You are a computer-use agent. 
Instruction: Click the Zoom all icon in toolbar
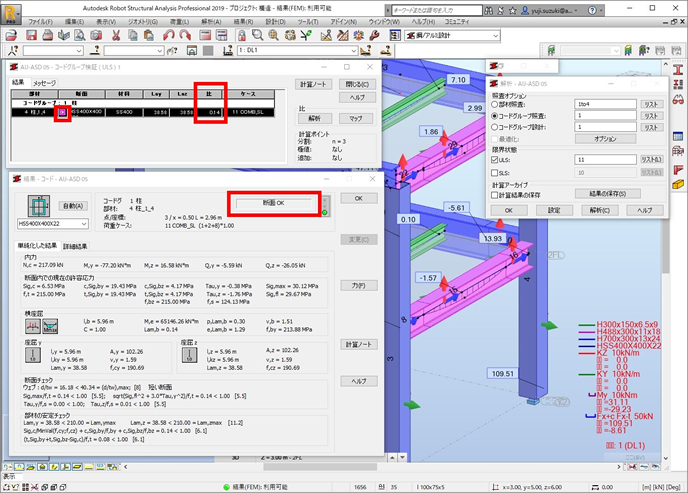[274, 36]
